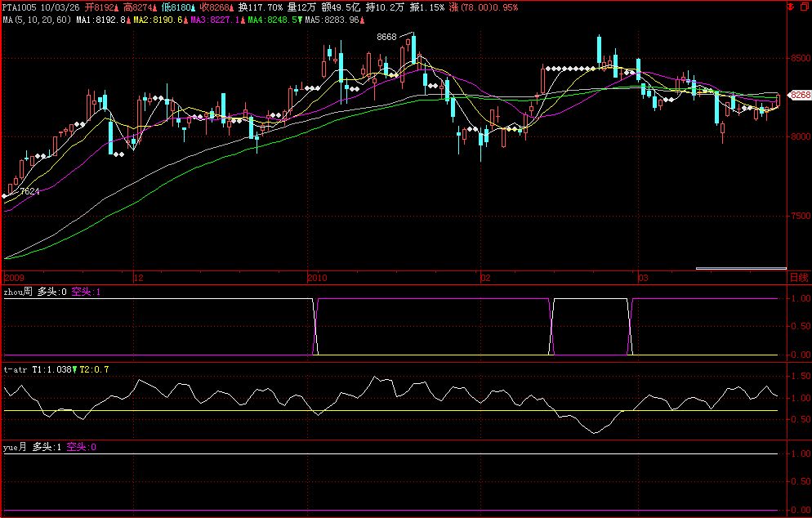The width and height of the screenshot is (812, 518).
Task: Click the 收8268 closing price
Action: 214,7
